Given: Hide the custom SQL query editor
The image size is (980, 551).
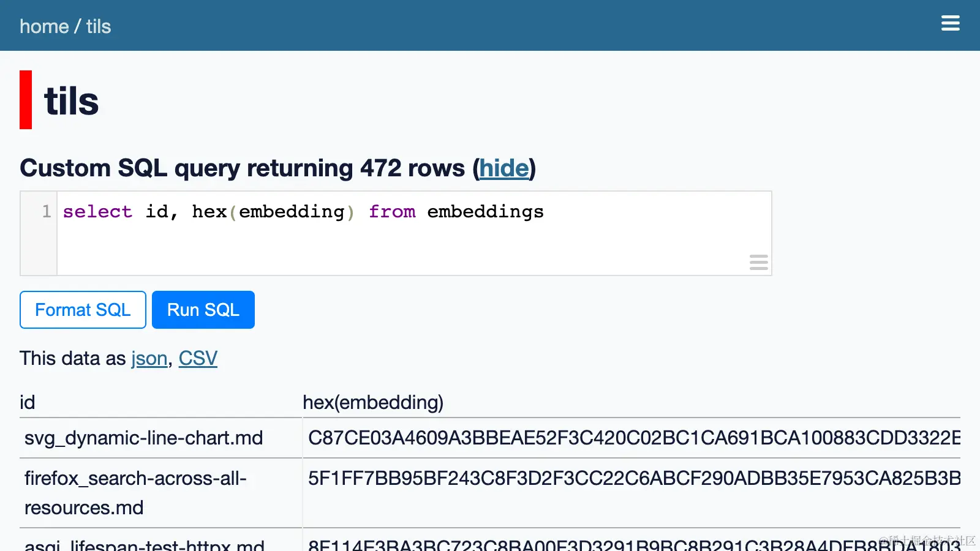Looking at the screenshot, I should (503, 168).
